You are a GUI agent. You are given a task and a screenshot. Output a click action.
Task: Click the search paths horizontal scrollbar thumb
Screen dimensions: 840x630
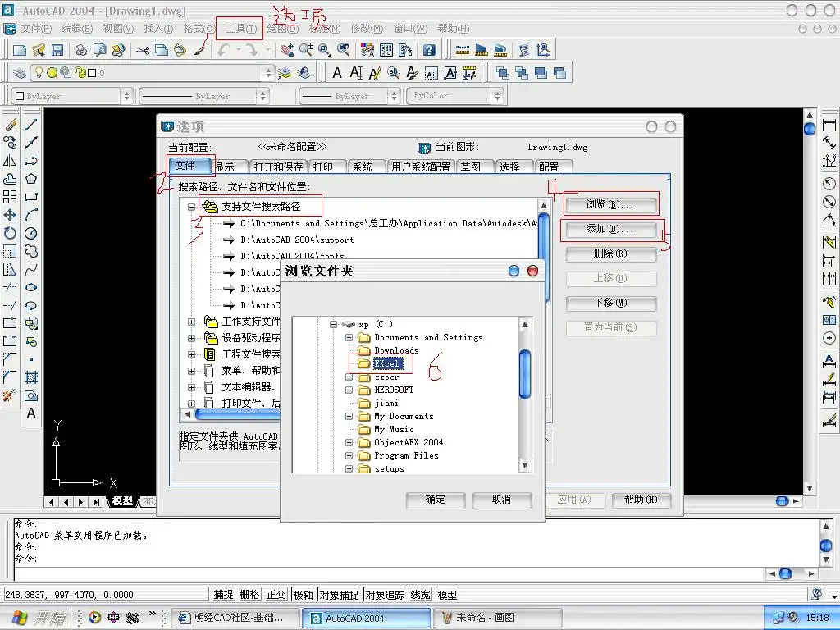click(239, 414)
